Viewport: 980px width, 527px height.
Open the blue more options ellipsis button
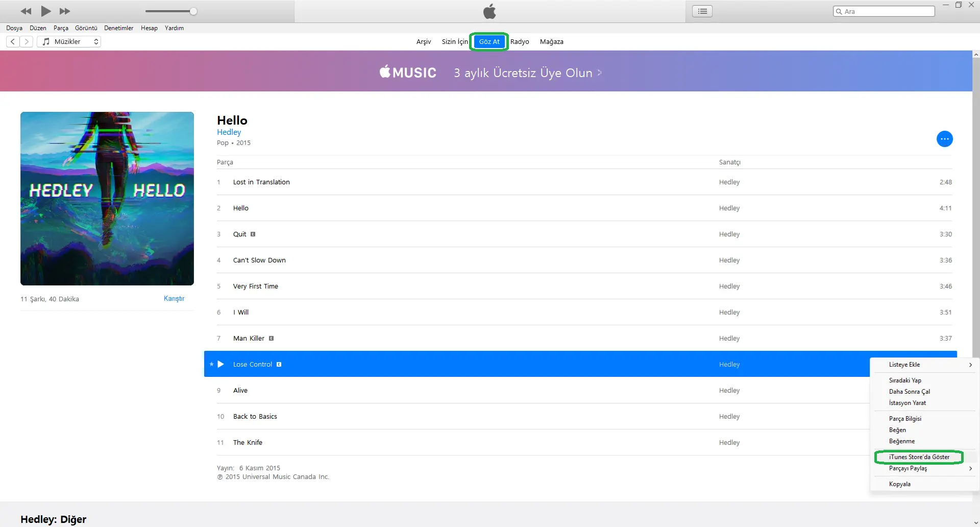[945, 139]
